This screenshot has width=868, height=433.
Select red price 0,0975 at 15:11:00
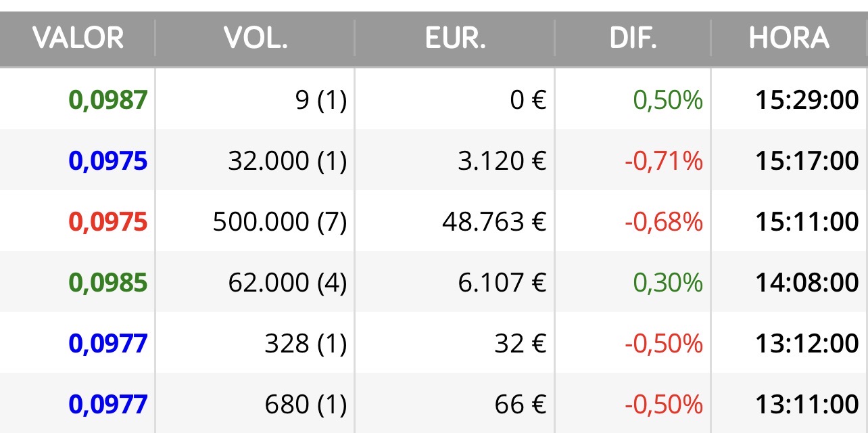(108, 222)
